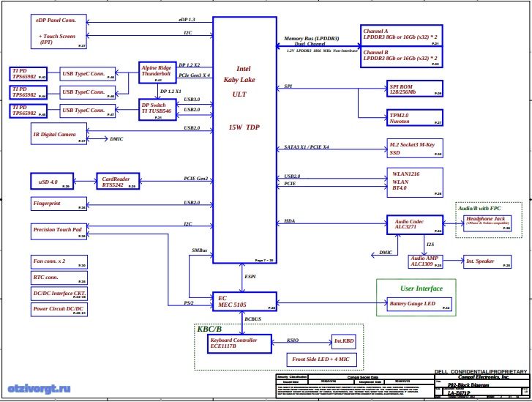The width and height of the screenshot is (532, 402).
Task: Select the PS/2 label
Action: click(x=189, y=303)
